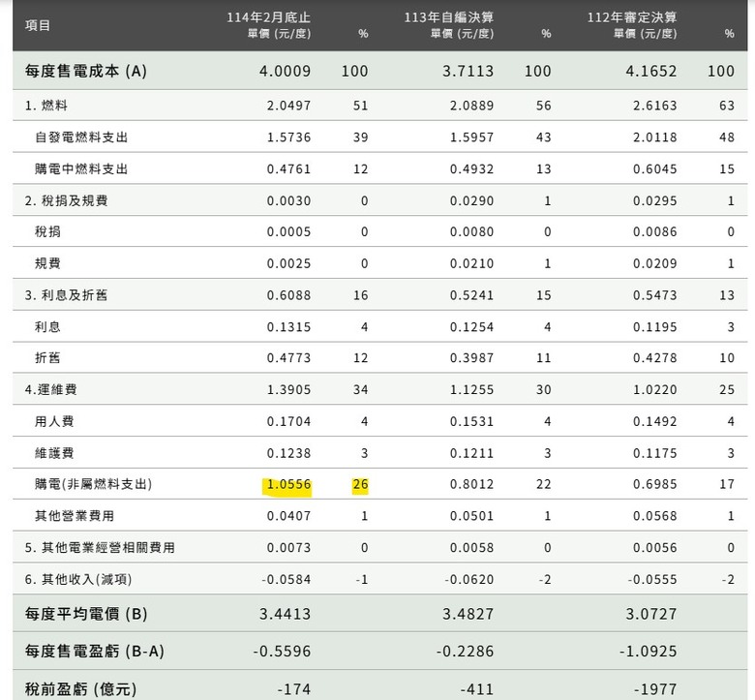The image size is (755, 700).
Task: Select the value -1977
Action: [655, 689]
